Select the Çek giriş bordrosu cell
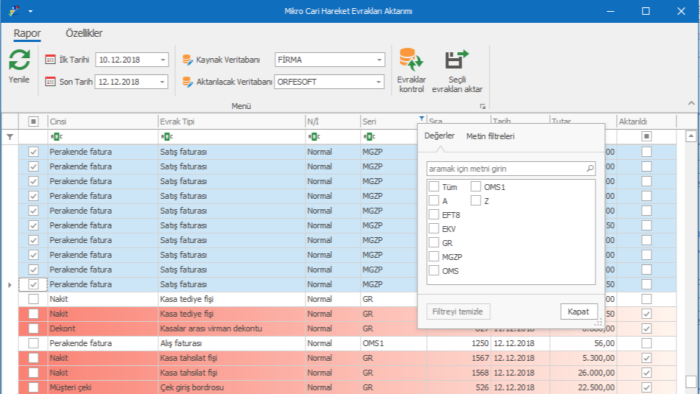This screenshot has height=394, width=700. [231, 387]
